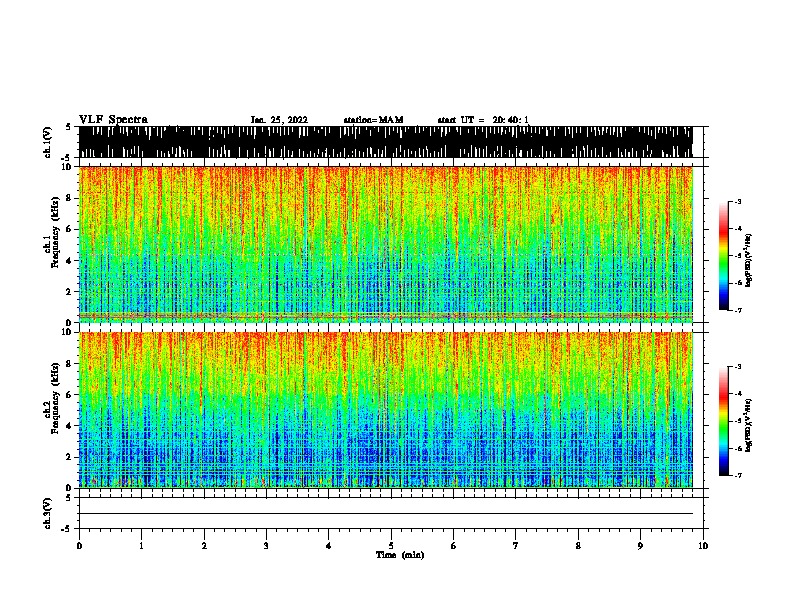Click the "station=MAM" header label
The image size is (792, 612).
[374, 120]
